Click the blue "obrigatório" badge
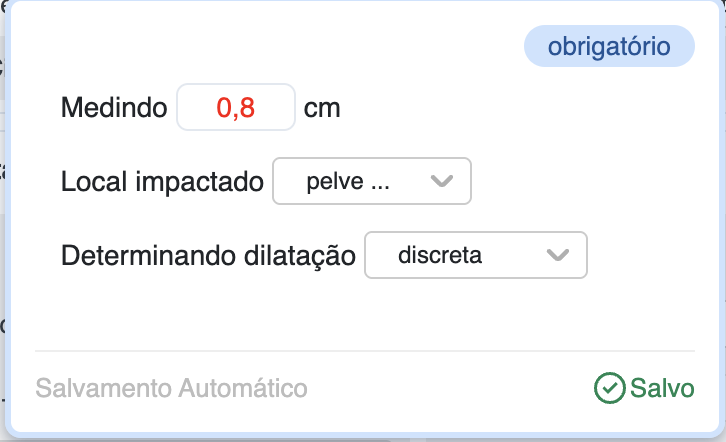This screenshot has height=442, width=726. point(609,47)
